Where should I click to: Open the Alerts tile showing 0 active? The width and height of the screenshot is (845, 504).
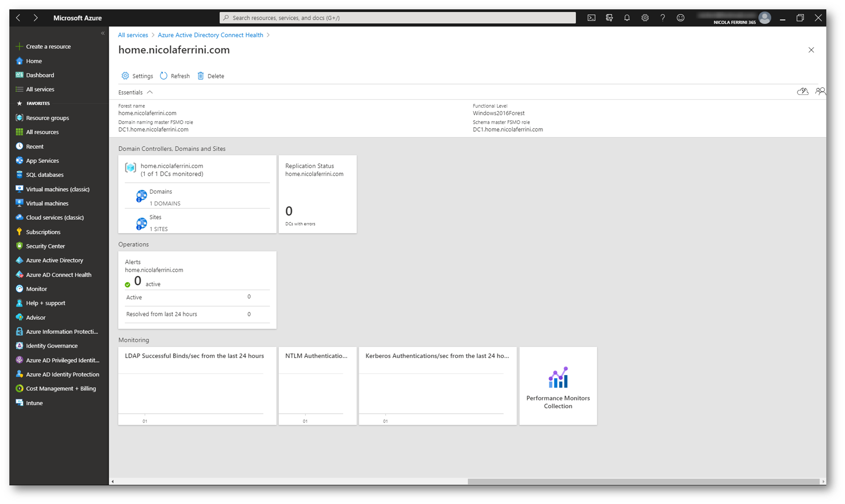pyautogui.click(x=197, y=290)
